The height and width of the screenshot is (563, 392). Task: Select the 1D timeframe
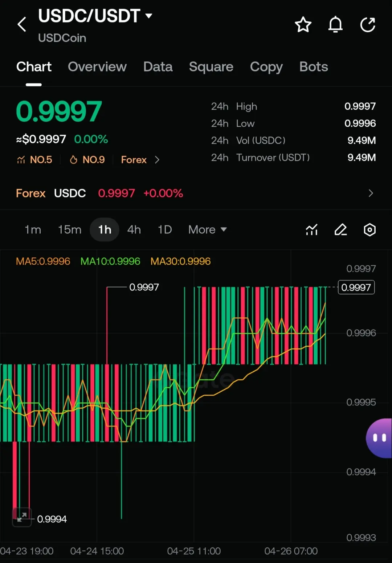pyautogui.click(x=165, y=230)
